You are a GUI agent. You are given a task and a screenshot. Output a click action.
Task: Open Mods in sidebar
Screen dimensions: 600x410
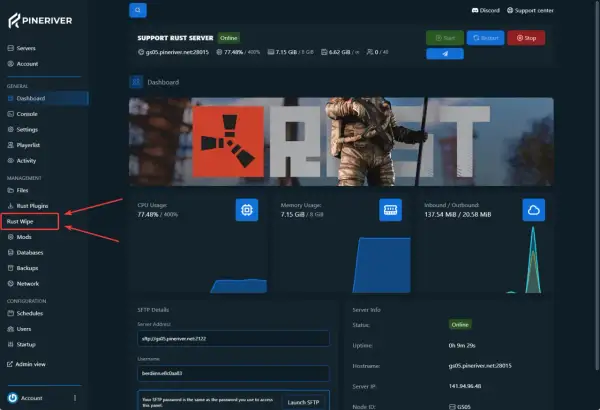click(20, 237)
